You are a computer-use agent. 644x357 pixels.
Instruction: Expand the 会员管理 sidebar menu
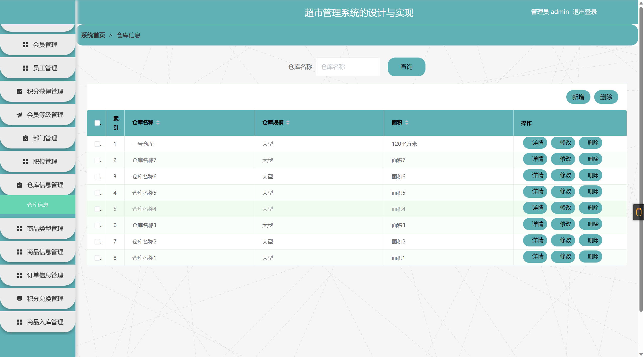pos(38,44)
